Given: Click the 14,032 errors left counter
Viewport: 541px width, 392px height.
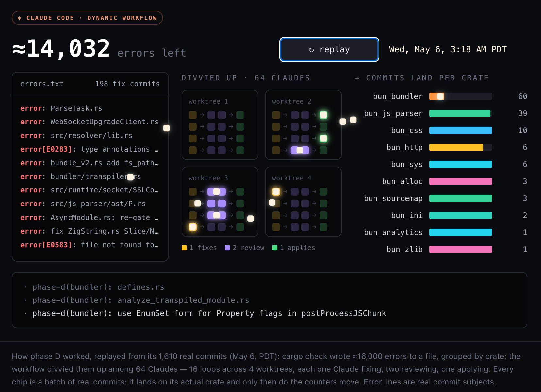Looking at the screenshot, I should tap(99, 49).
